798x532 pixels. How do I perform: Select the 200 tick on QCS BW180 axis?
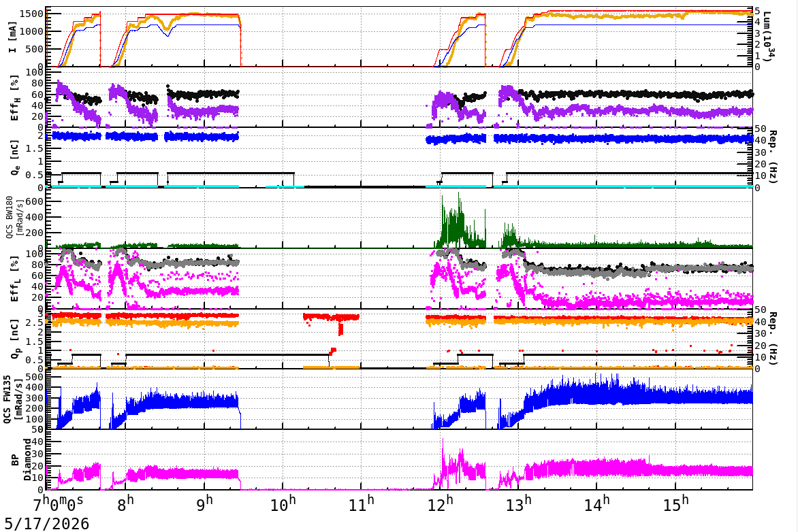coord(35,233)
